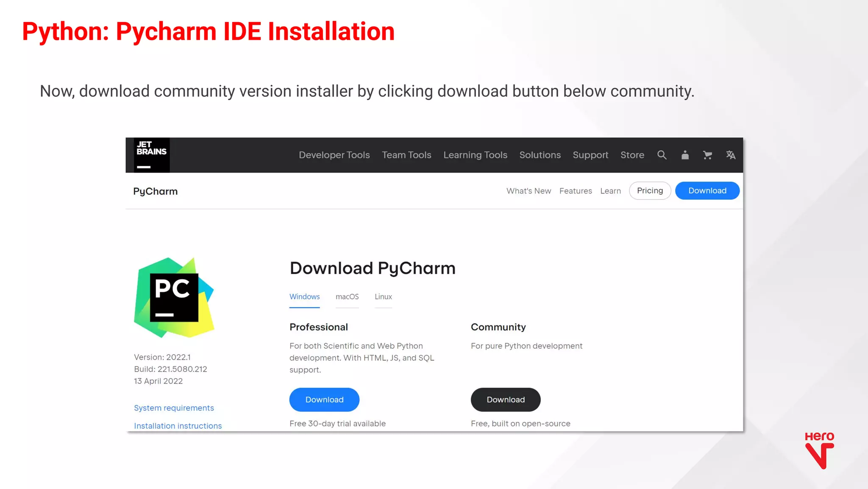Open the shopping cart icon
This screenshot has width=868, height=489.
click(x=707, y=155)
